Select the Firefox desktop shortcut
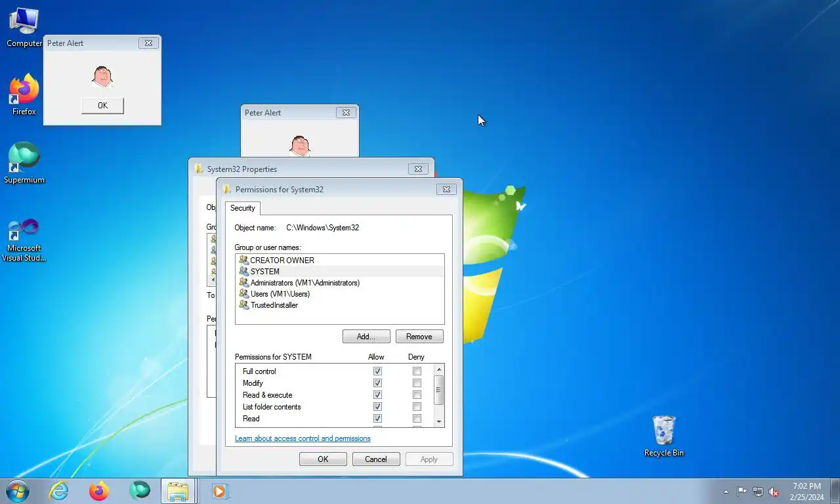The width and height of the screenshot is (840, 504). 24,95
